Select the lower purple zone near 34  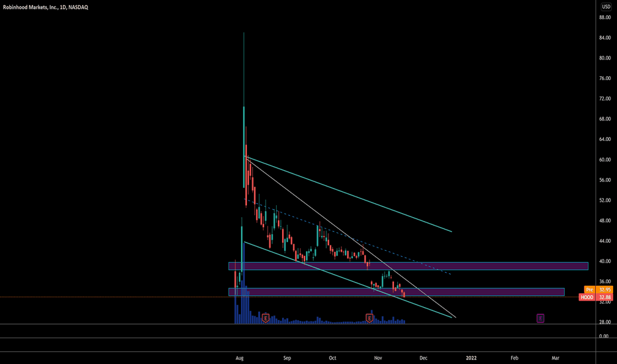click(x=397, y=292)
